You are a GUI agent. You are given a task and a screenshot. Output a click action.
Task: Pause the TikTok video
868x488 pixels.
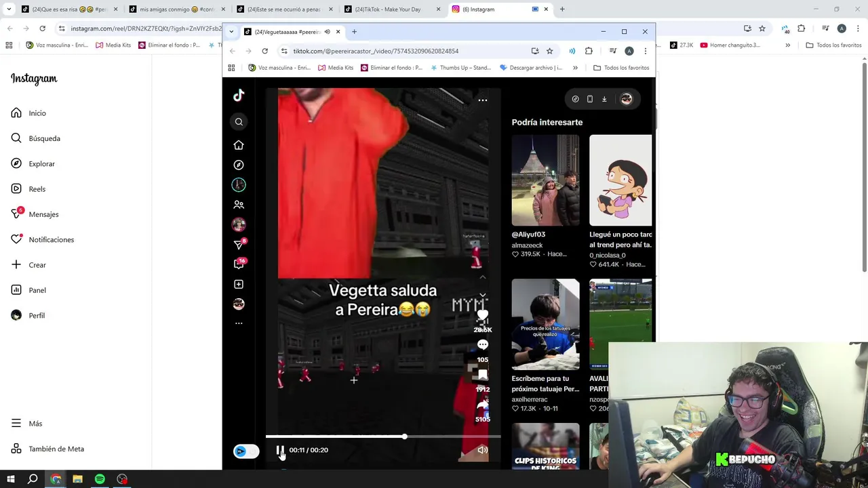280,450
